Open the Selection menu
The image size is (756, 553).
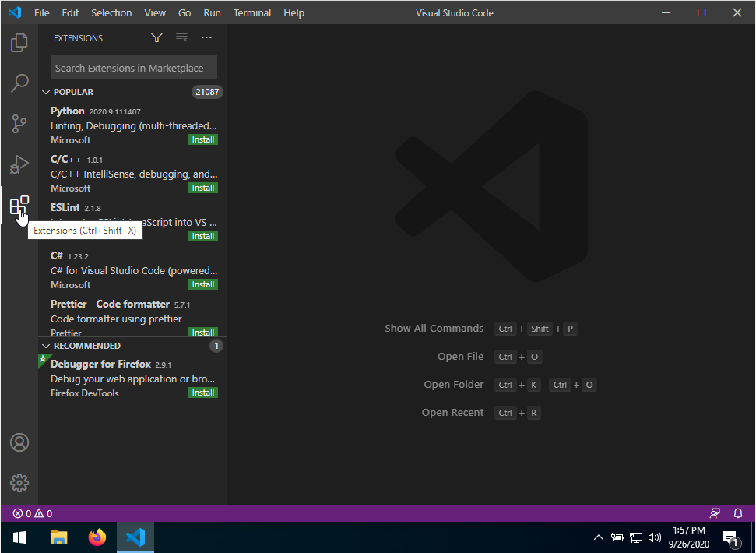click(111, 13)
